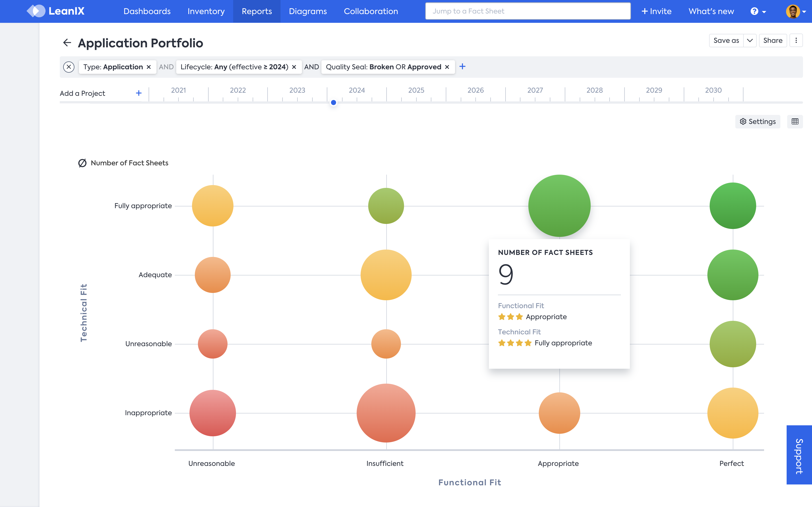Click plus icon next to Add a Project
This screenshot has width=812, height=507.
(x=139, y=93)
